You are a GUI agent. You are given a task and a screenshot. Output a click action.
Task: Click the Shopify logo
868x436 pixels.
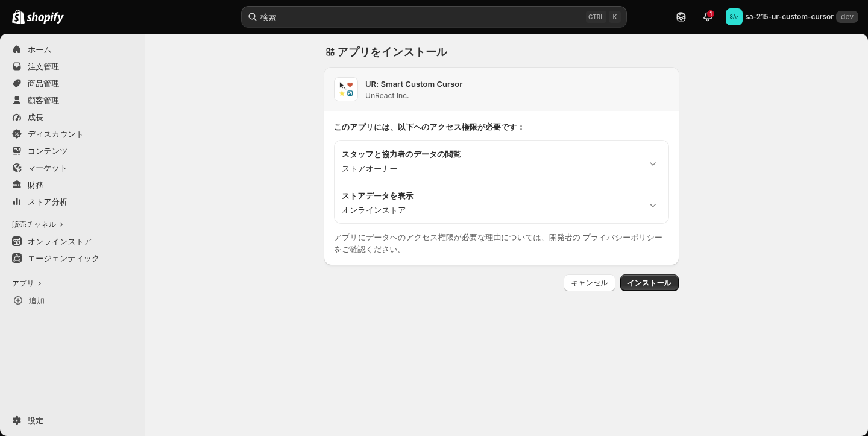[x=38, y=17]
